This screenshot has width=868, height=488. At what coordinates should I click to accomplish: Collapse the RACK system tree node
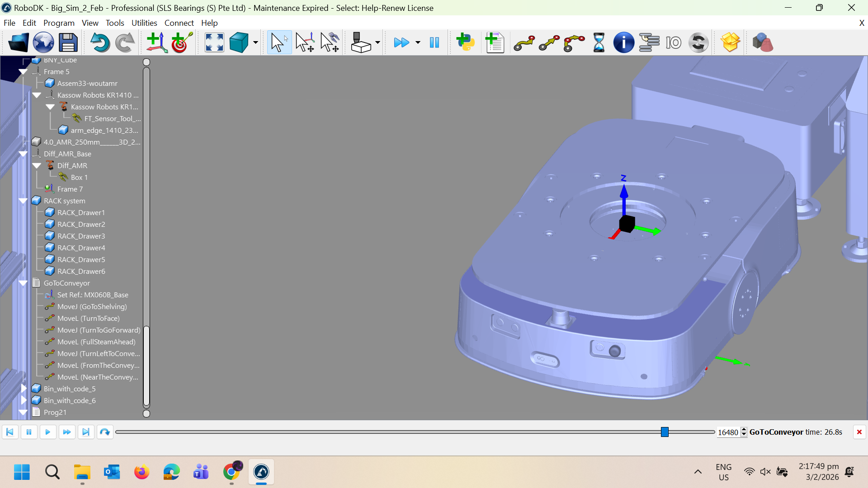click(x=23, y=201)
